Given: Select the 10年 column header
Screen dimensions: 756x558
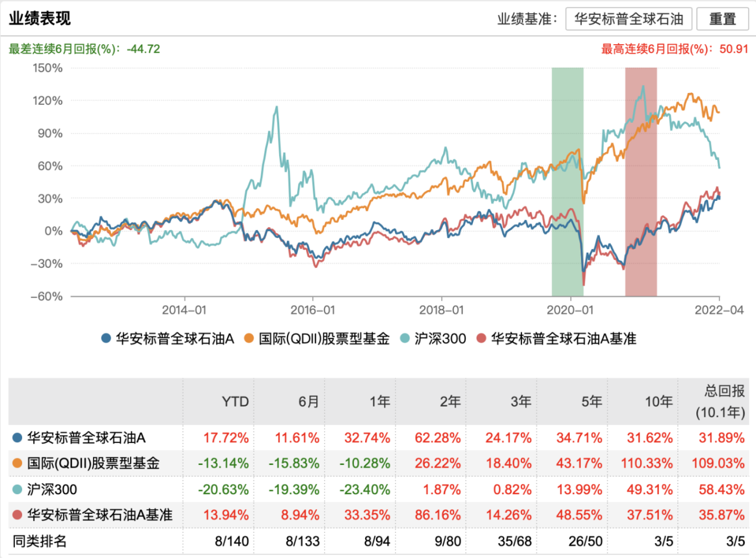Looking at the screenshot, I should (661, 402).
